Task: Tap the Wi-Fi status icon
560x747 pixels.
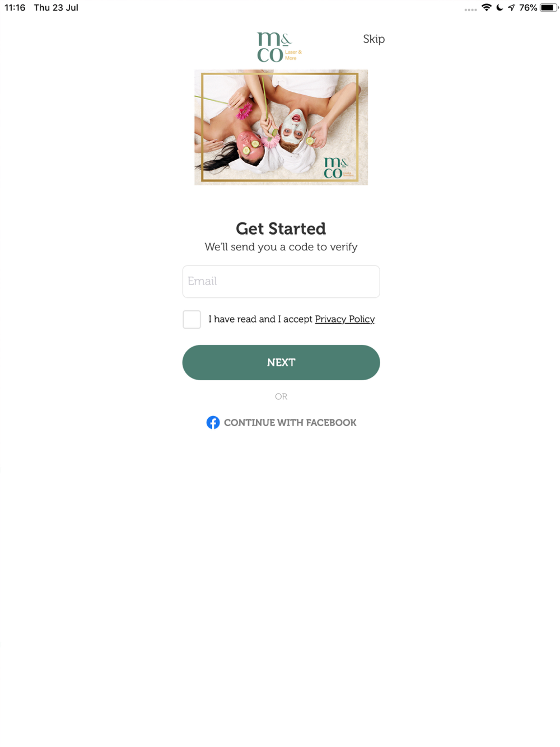Action: (x=487, y=7)
